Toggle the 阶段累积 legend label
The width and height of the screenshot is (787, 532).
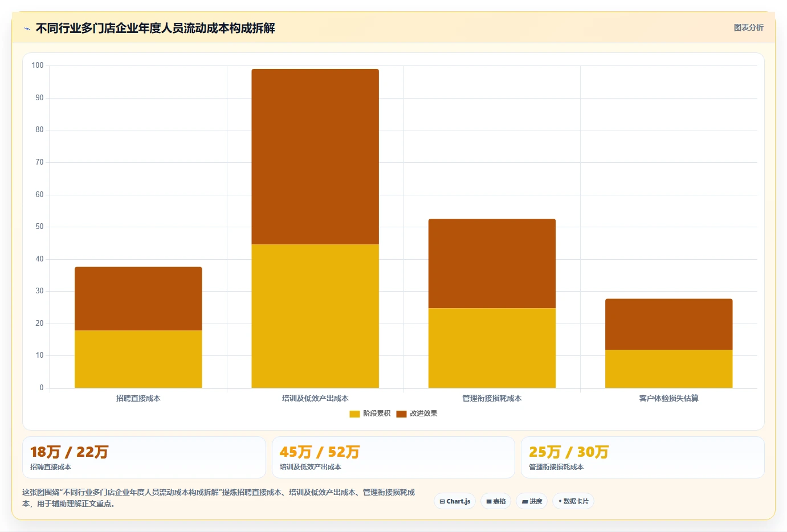377,414
